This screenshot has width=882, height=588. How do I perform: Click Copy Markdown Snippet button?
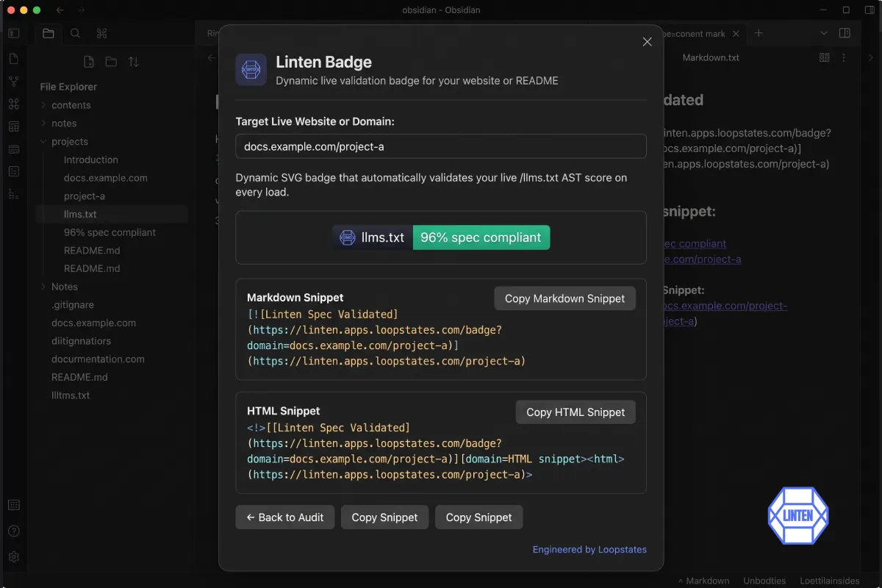pos(564,298)
